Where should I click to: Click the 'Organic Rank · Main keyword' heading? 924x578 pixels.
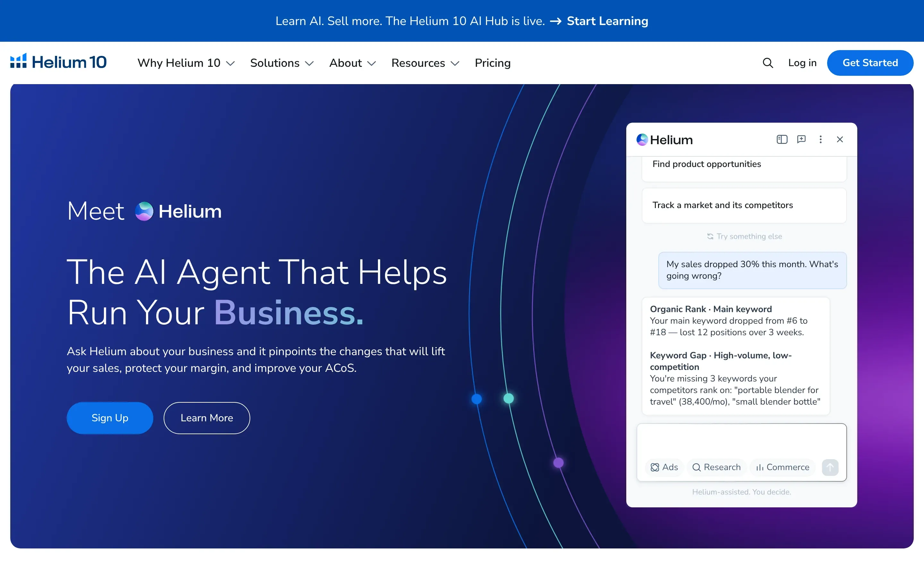[x=711, y=309]
